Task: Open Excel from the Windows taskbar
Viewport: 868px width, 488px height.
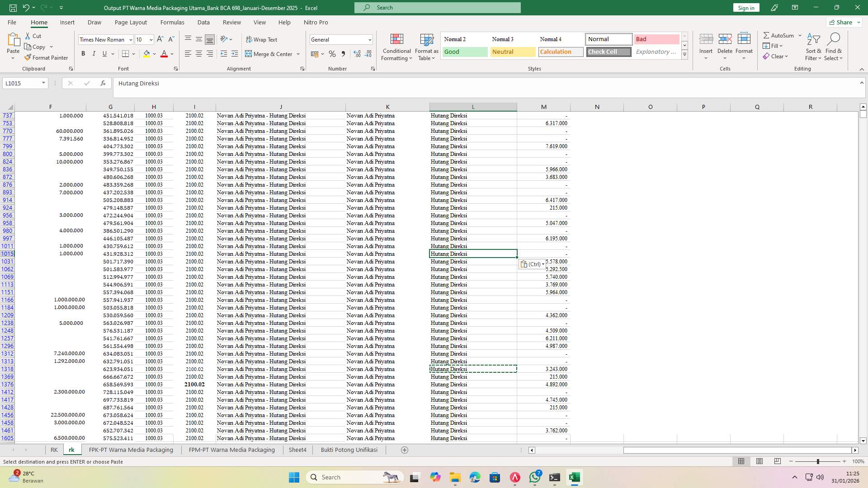Action: (575, 477)
